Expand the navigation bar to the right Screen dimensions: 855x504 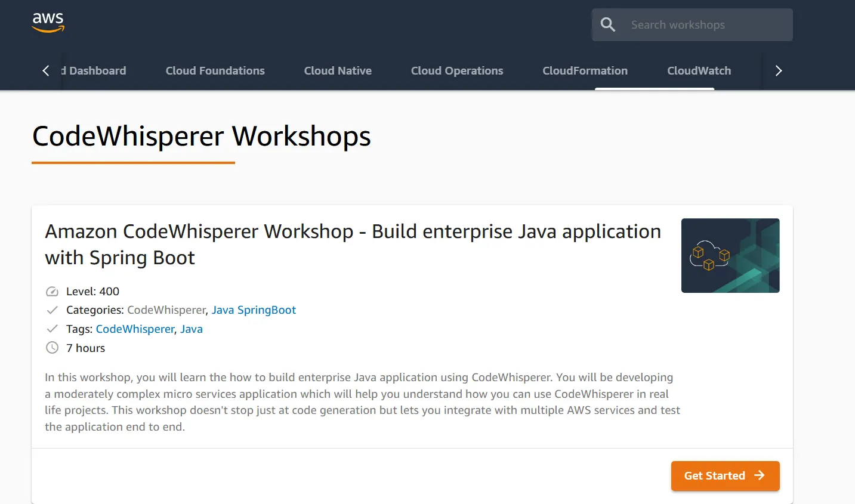778,70
